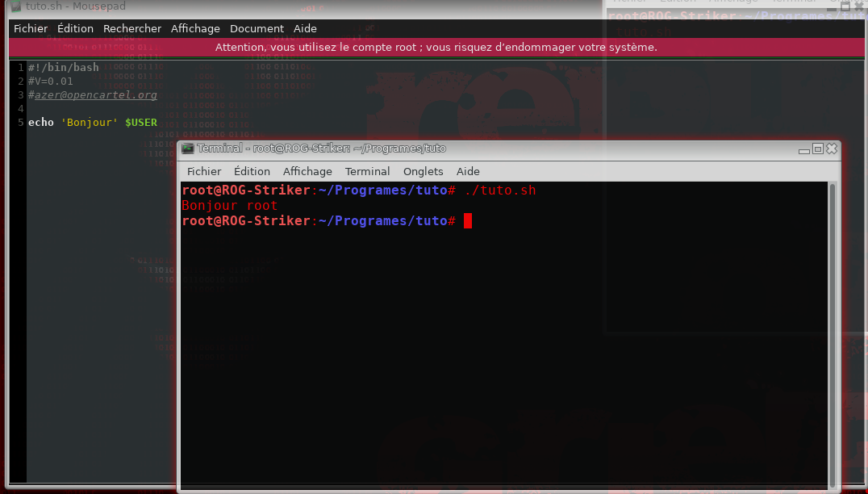The width and height of the screenshot is (868, 494).
Task: Open Aide menu in Terminal window
Action: pos(468,172)
